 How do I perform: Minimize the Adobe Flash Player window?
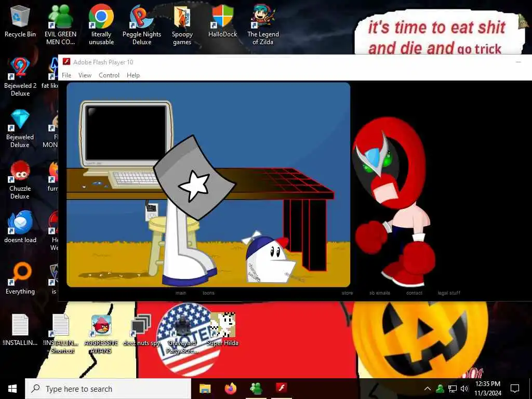click(518, 62)
